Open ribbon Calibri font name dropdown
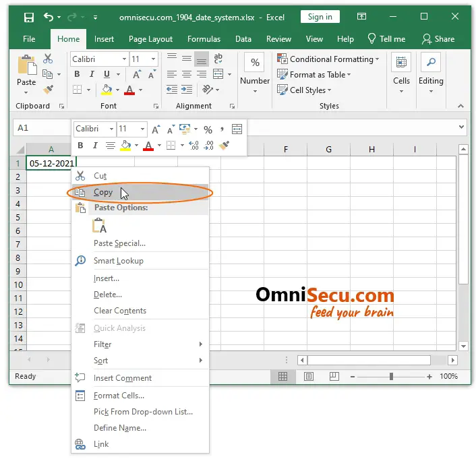 (124, 59)
